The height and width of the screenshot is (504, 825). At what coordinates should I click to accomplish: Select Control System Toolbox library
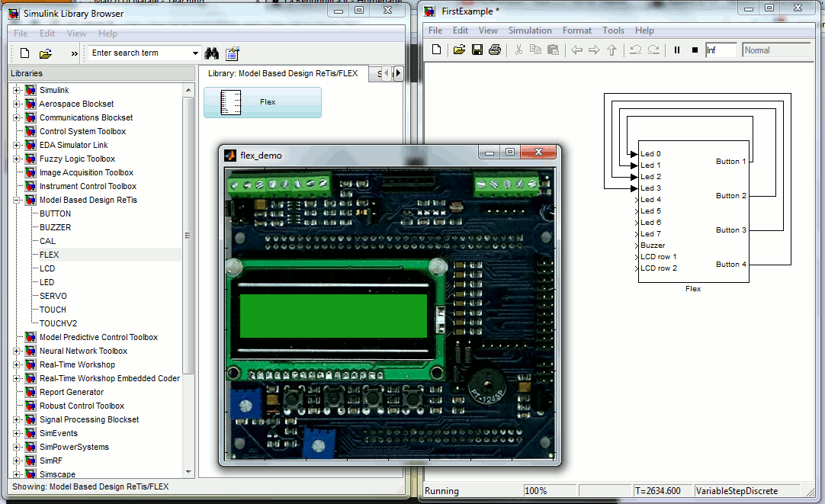[82, 131]
